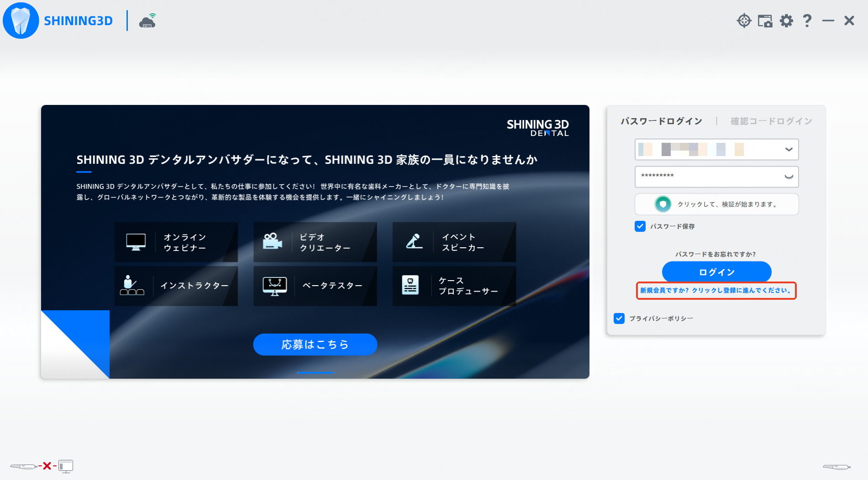Toggle the privacy policy checkbox
The height and width of the screenshot is (480, 868).
click(619, 318)
